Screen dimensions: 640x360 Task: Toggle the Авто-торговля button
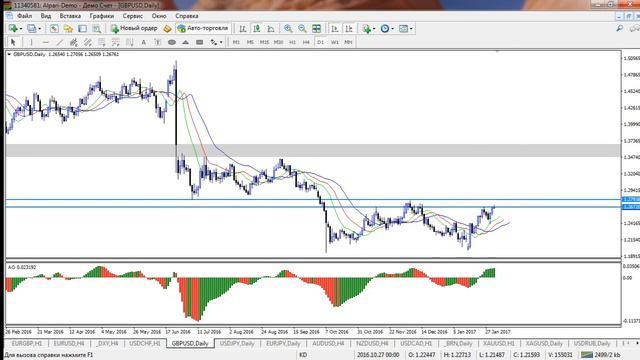(x=203, y=29)
